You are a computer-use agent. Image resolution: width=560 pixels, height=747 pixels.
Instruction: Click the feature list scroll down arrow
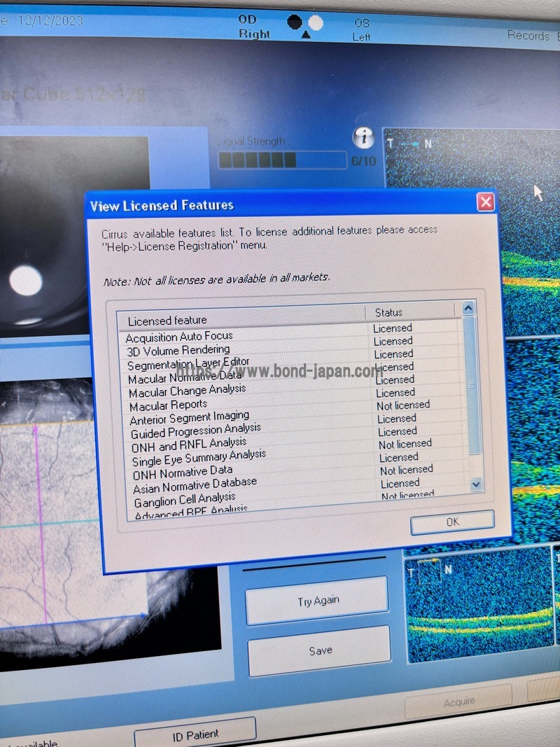pos(476,484)
